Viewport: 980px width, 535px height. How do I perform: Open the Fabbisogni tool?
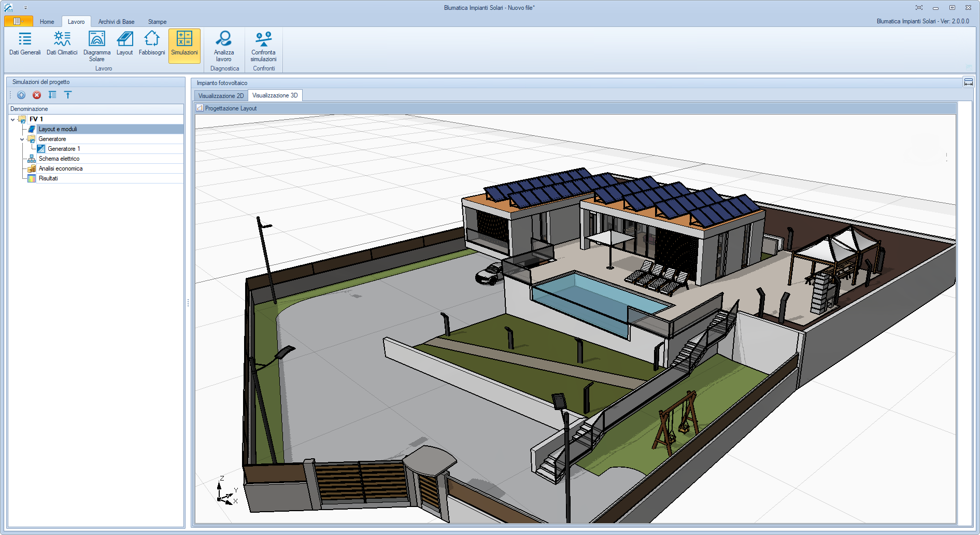click(x=151, y=44)
